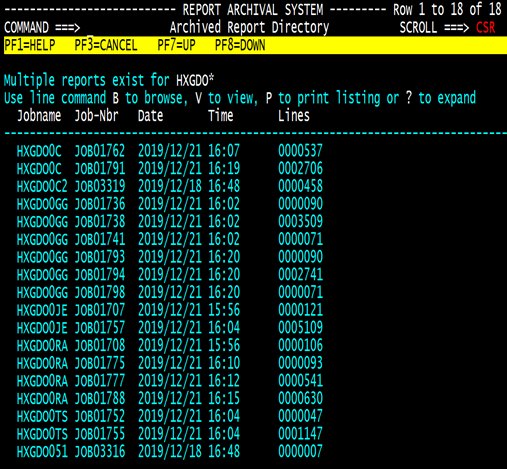
Task: Select the HXGDO0TS JOB01755 row
Action: pyautogui.click(x=170, y=433)
